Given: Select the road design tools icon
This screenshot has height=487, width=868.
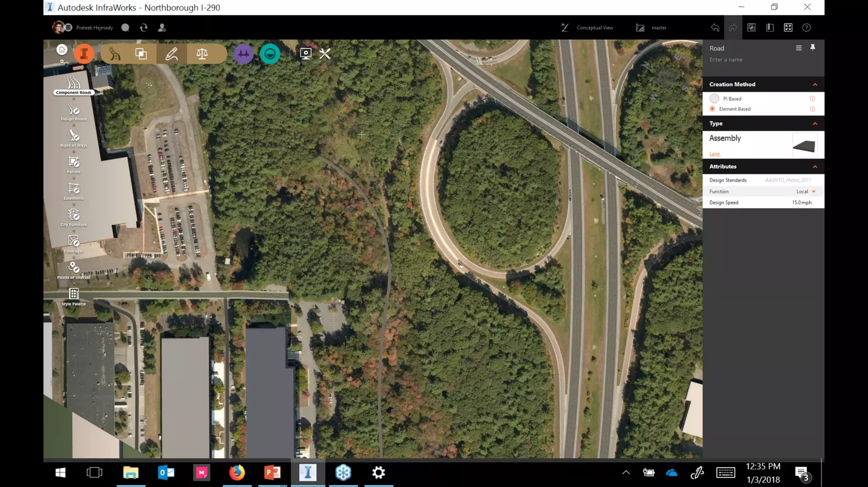Looking at the screenshot, I should (115, 54).
